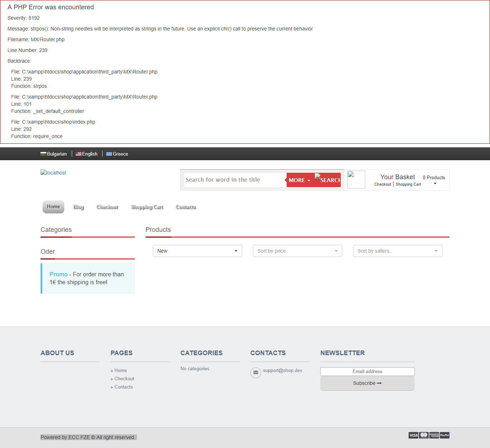
Task: Expand the Sort by price dropdown
Action: [297, 251]
